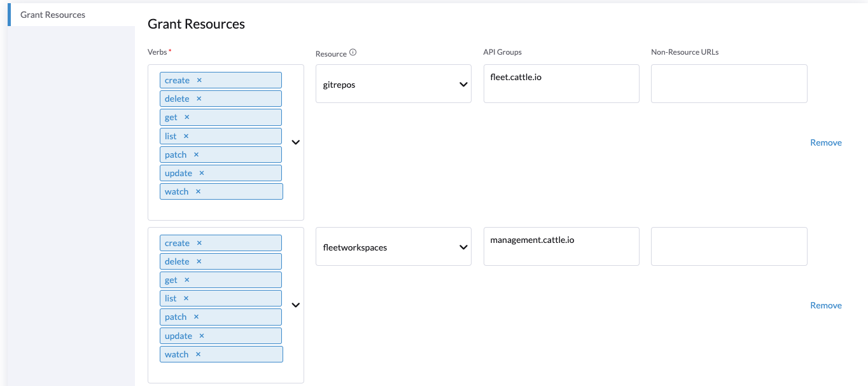Expand the second rule's Verbs dropdown chevron
The width and height of the screenshot is (868, 386).
(295, 305)
